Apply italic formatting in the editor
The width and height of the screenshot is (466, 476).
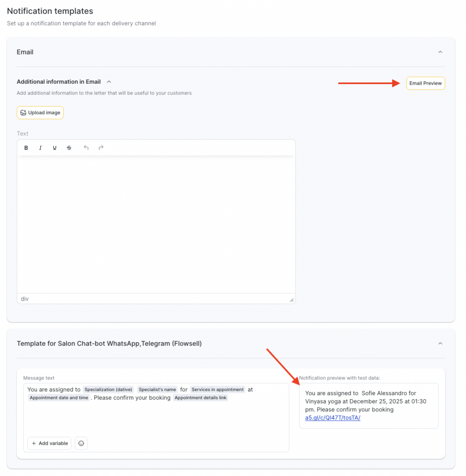click(40, 148)
